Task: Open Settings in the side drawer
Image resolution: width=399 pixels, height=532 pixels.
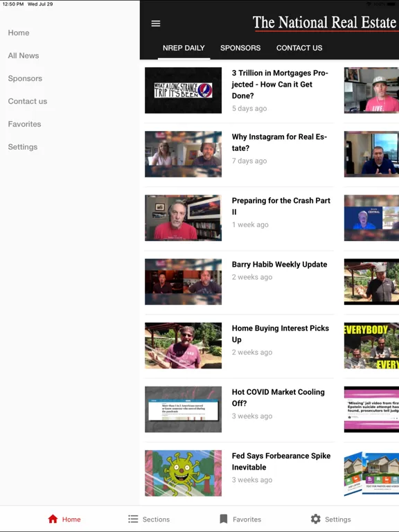Action: tap(23, 147)
